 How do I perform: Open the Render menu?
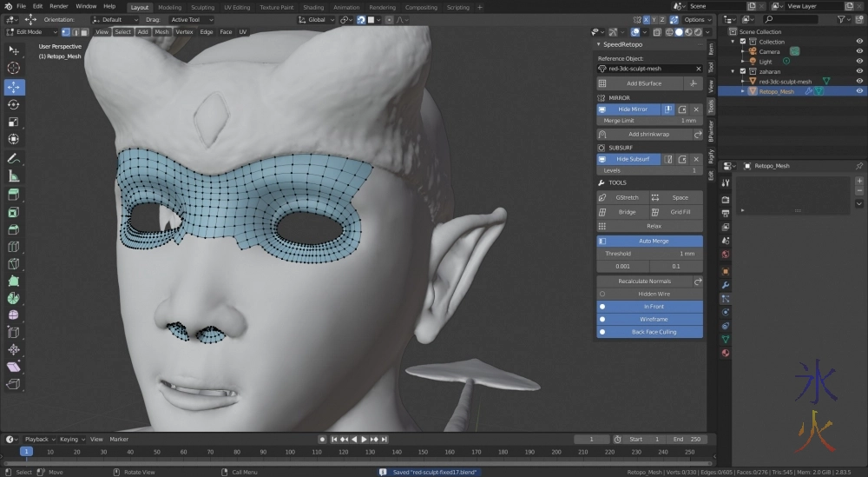pos(59,6)
